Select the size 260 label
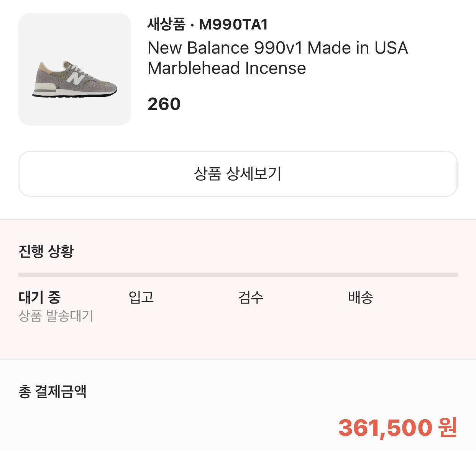This screenshot has height=451, width=476. [x=164, y=104]
